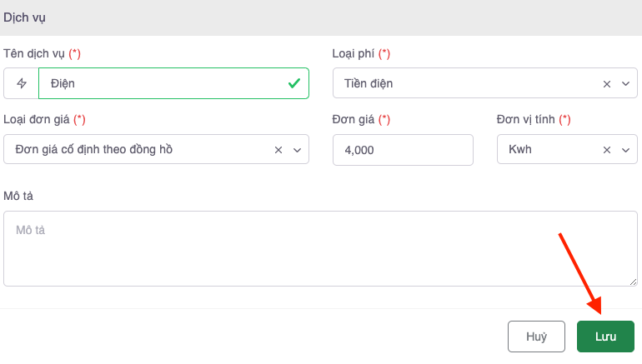
Task: Expand the Đơn vị tính dropdown arrow
Action: point(625,150)
